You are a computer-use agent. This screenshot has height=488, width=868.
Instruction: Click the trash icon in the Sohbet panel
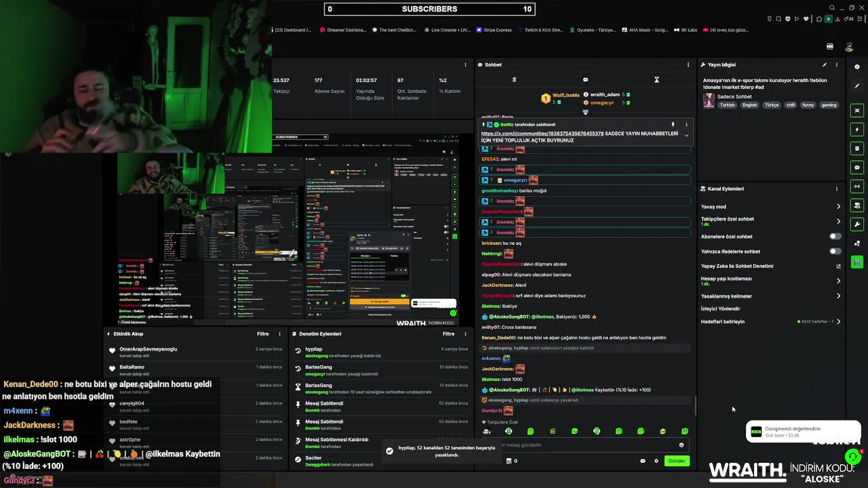(514, 80)
